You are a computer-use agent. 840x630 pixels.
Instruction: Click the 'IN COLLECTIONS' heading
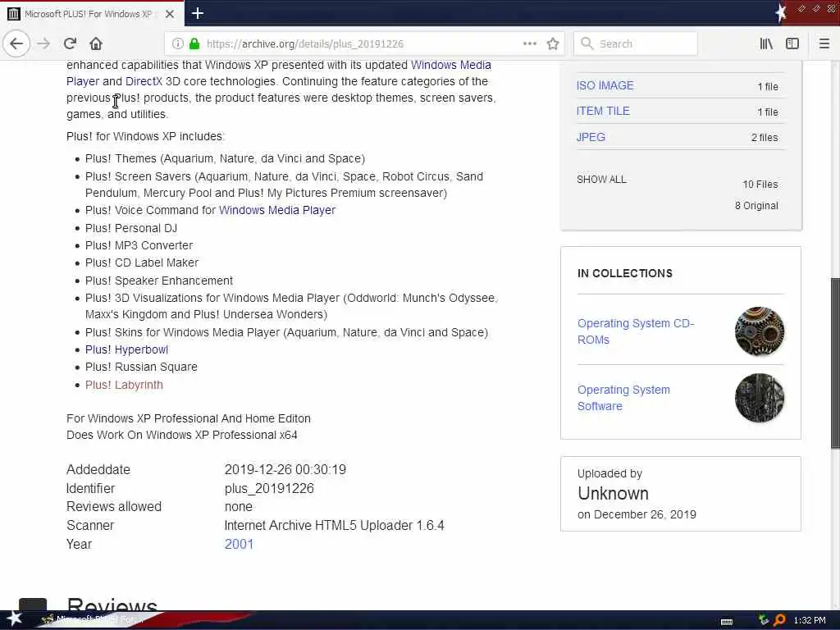[x=624, y=273]
